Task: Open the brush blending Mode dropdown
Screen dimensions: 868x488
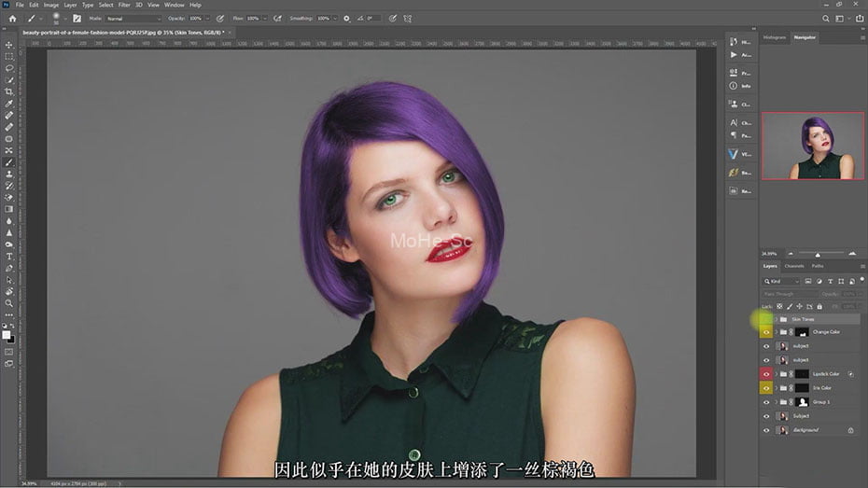Action: point(132,18)
